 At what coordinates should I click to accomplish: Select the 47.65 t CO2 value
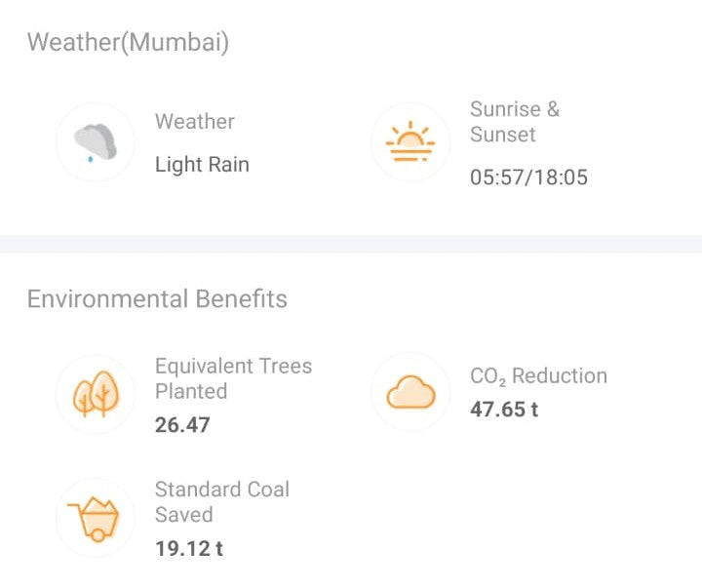tap(504, 410)
